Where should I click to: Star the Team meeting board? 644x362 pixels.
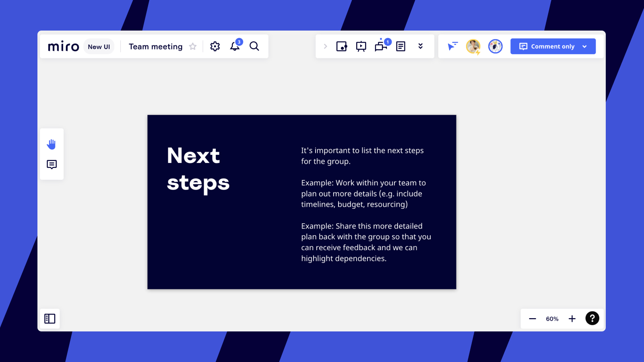193,47
